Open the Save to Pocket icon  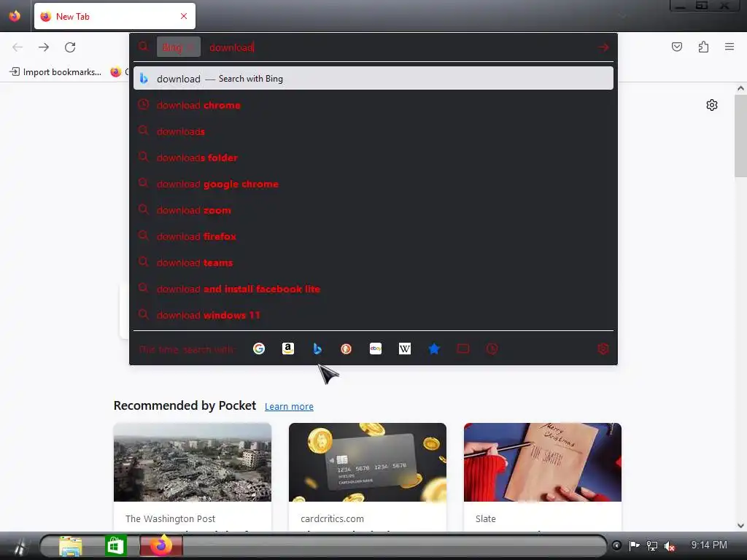coord(677,47)
